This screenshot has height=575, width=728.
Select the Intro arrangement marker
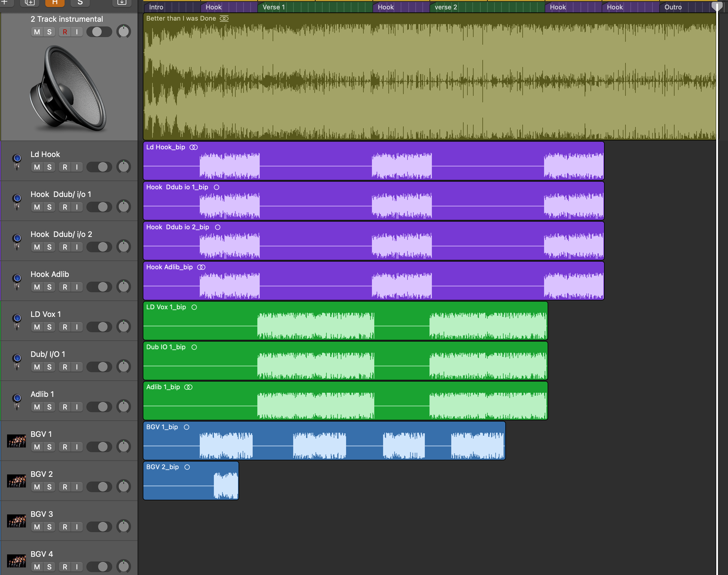pyautogui.click(x=156, y=7)
